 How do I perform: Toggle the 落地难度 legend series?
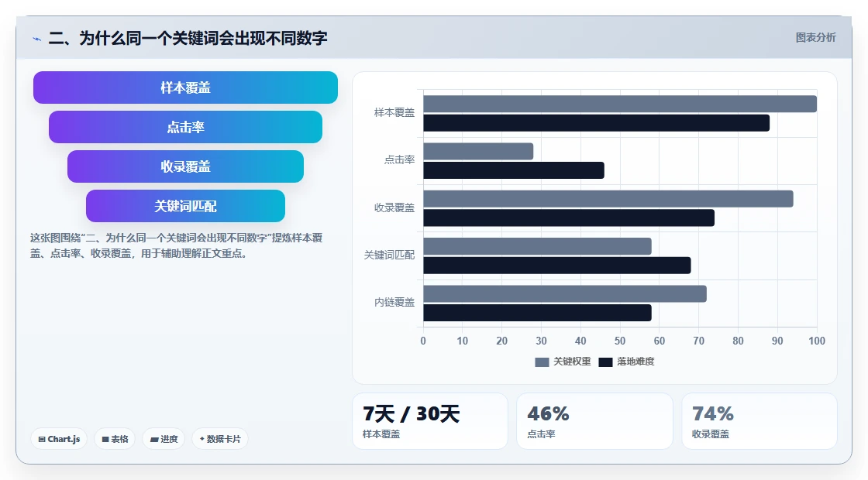tap(627, 362)
